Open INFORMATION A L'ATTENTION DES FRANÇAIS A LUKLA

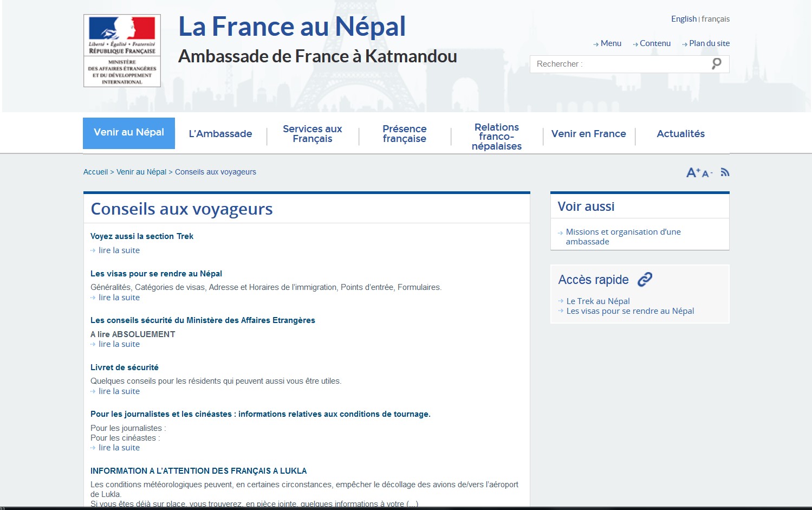(x=199, y=471)
